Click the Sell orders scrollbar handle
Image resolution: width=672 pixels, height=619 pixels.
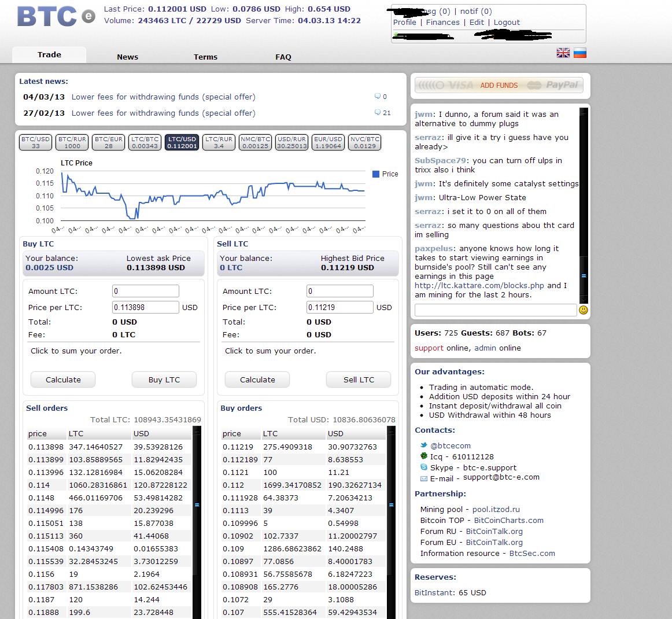pyautogui.click(x=197, y=505)
